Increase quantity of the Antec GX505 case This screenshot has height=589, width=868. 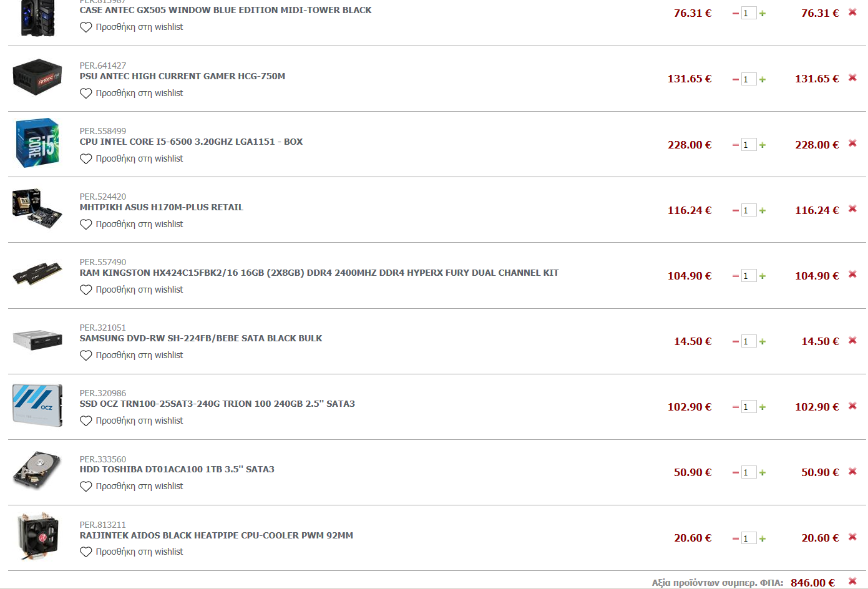click(x=763, y=14)
